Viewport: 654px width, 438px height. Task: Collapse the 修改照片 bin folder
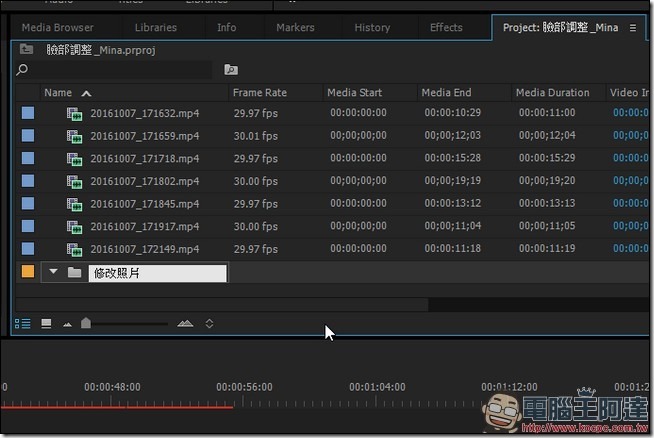click(54, 272)
